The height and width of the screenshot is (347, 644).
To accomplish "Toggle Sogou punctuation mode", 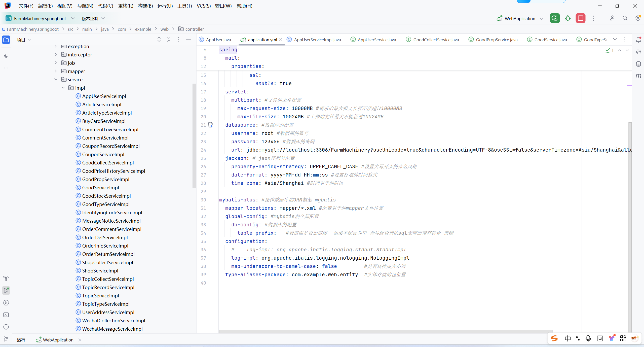I will pyautogui.click(x=578, y=338).
